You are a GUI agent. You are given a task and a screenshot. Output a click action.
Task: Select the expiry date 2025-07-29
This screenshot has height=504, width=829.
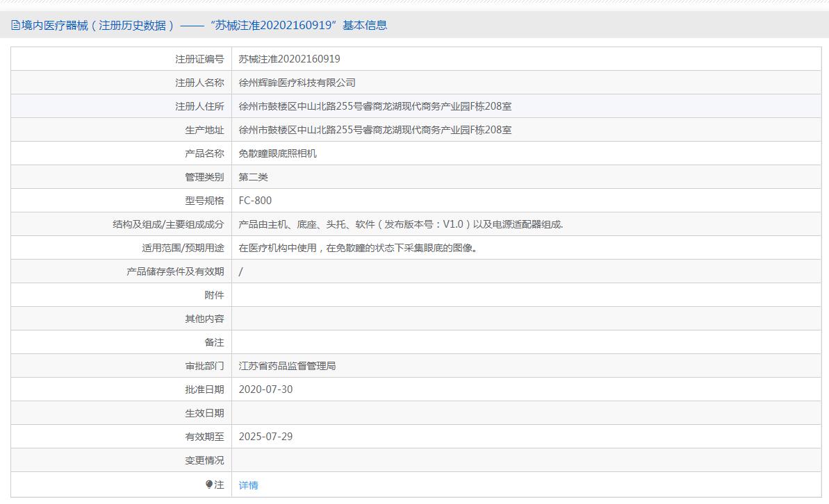[265, 437]
